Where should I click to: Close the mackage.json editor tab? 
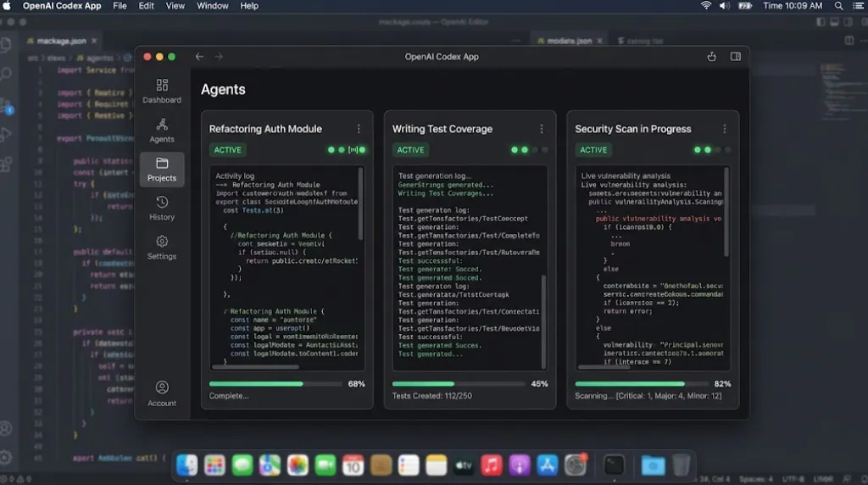pyautogui.click(x=94, y=41)
